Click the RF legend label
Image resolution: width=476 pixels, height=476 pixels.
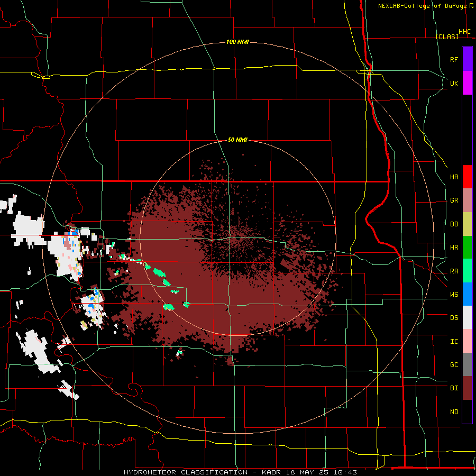pyautogui.click(x=454, y=59)
